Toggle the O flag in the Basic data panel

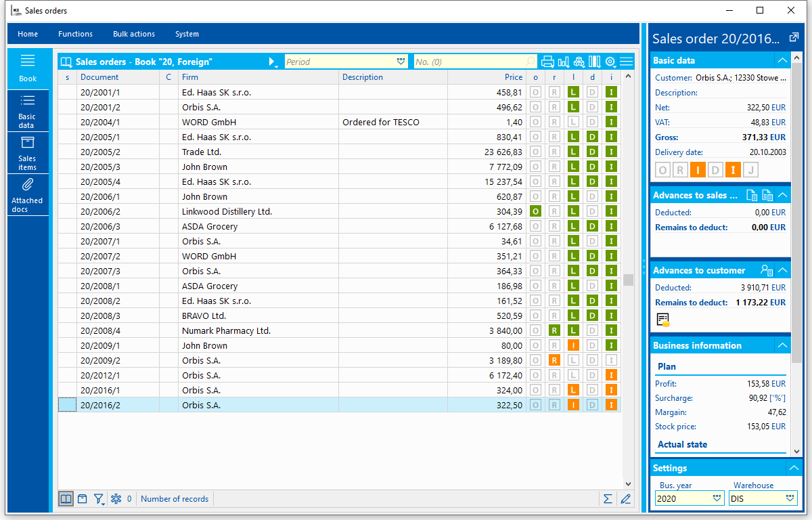click(663, 170)
